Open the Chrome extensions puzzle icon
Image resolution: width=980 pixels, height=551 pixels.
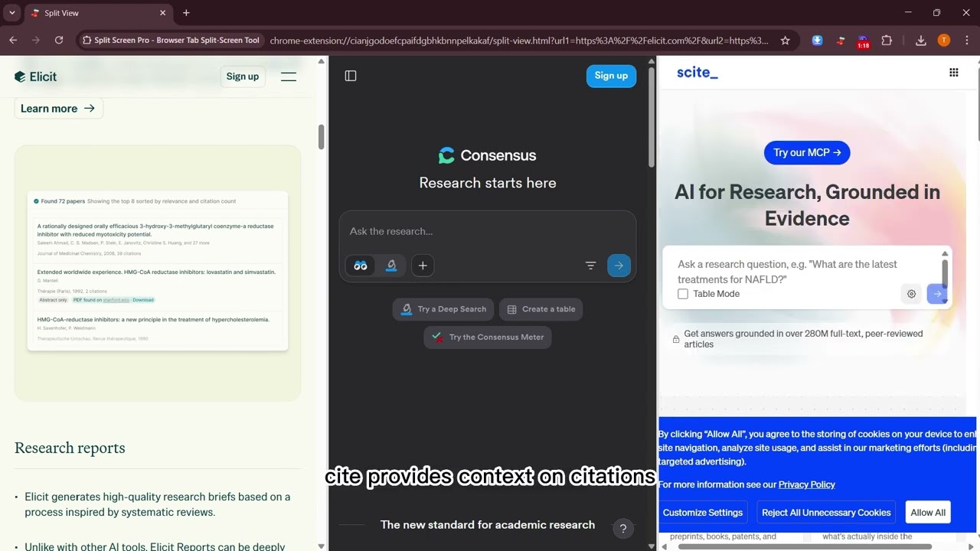click(887, 41)
